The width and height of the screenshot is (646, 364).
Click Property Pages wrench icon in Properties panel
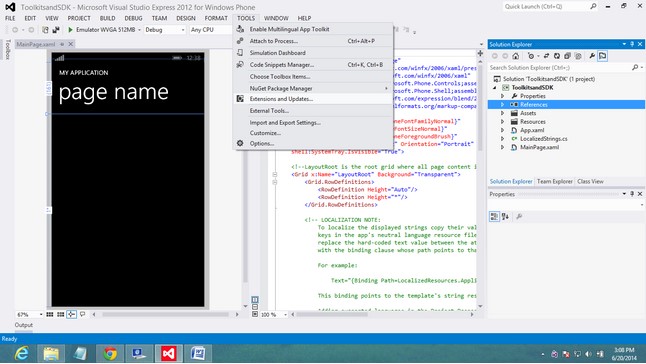519,216
